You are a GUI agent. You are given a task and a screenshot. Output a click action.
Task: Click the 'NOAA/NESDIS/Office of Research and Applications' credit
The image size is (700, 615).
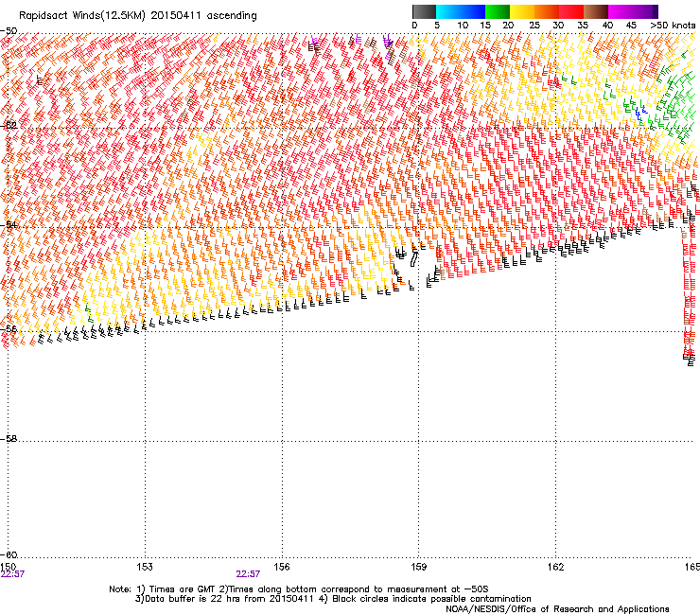pos(557,609)
